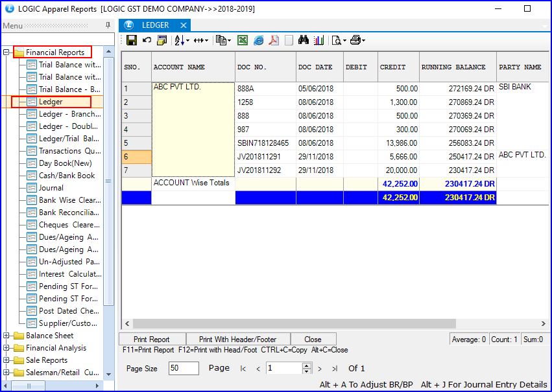Screen dimensions: 552x392
Task: Go to previous page button
Action: coord(258,369)
